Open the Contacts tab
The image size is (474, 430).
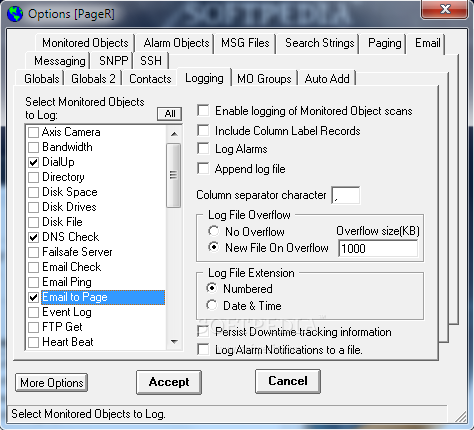point(150,79)
